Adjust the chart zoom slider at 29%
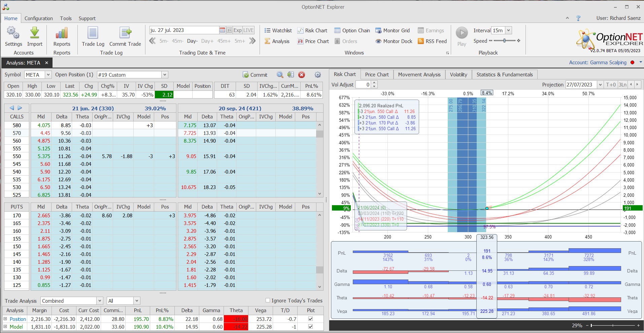The height and width of the screenshot is (333, 644). coord(612,326)
